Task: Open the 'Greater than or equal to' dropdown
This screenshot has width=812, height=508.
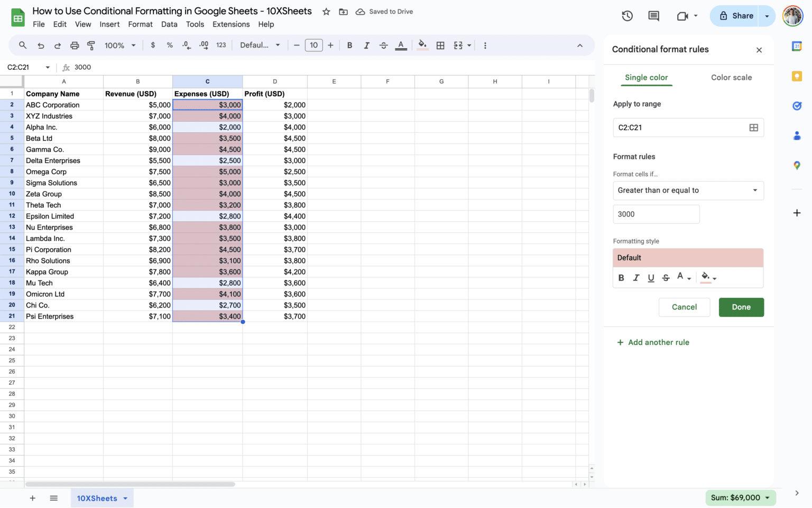Action: pyautogui.click(x=688, y=190)
